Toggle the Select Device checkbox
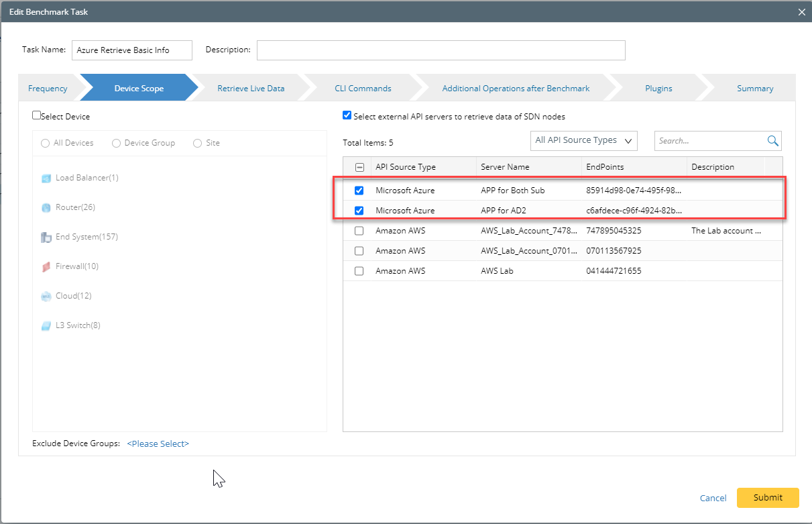This screenshot has width=812, height=524. pyautogui.click(x=37, y=115)
